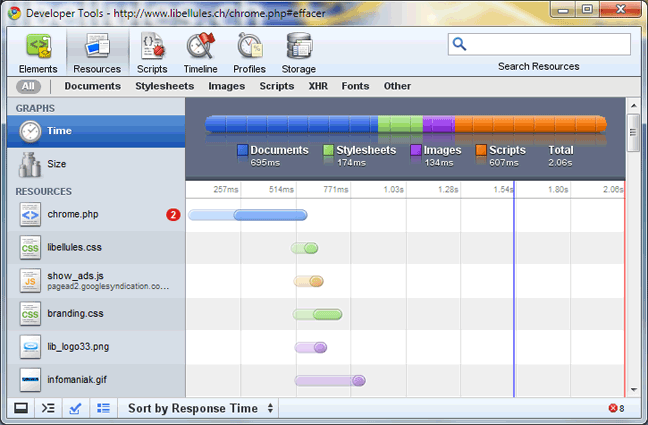Filter resources by Scripts

click(276, 86)
